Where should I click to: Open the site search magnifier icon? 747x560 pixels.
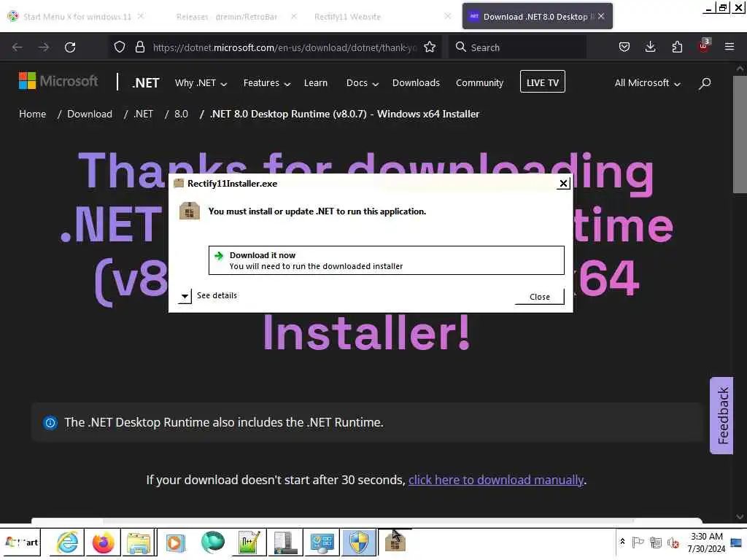705,83
